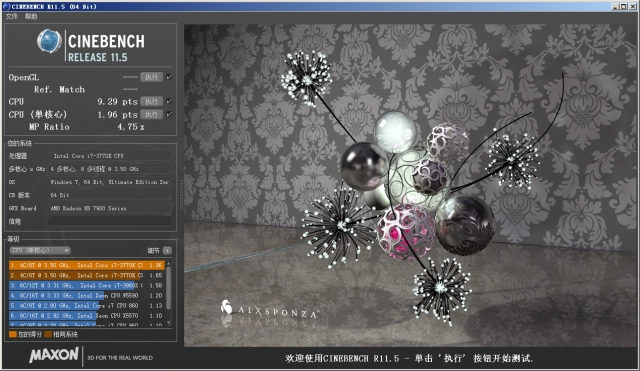The image size is (640, 371).
Task: Toggle the CPU (单核心) test checkbox
Action: (x=169, y=114)
